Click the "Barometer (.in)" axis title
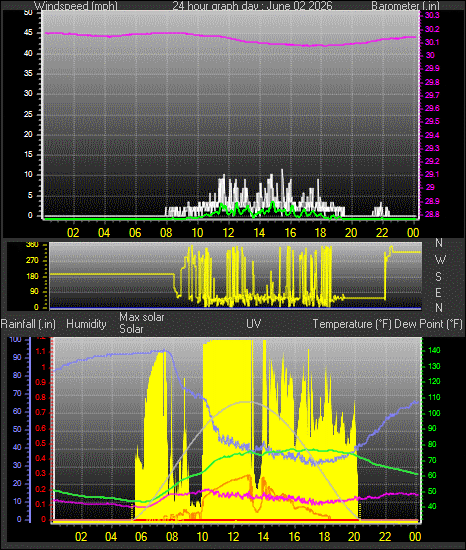 (x=405, y=6)
